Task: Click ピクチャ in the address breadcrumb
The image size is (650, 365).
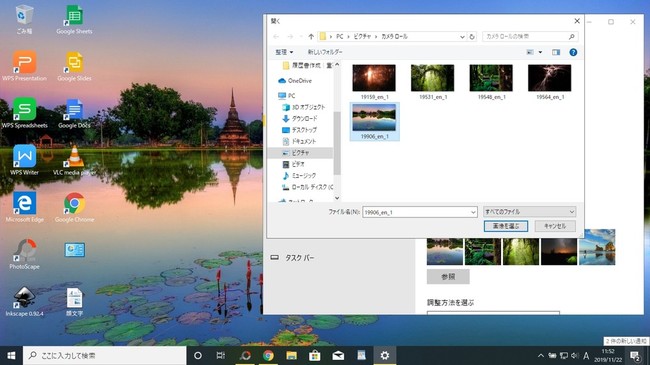Action: (x=362, y=36)
